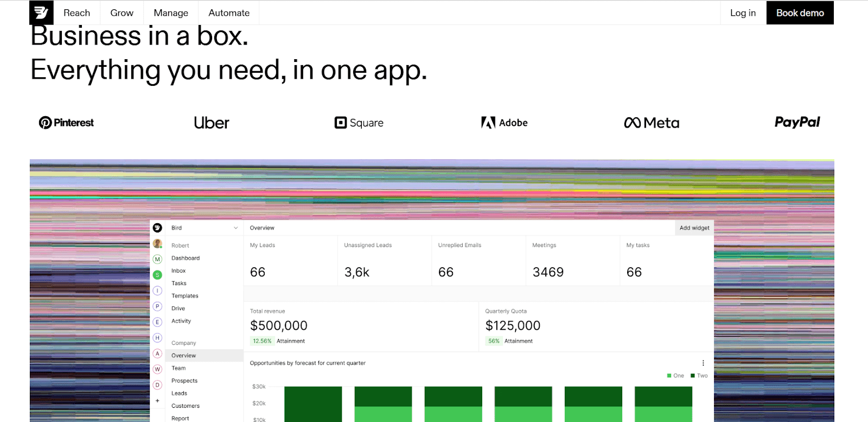Click the plus icon to add workspace

pyautogui.click(x=157, y=401)
